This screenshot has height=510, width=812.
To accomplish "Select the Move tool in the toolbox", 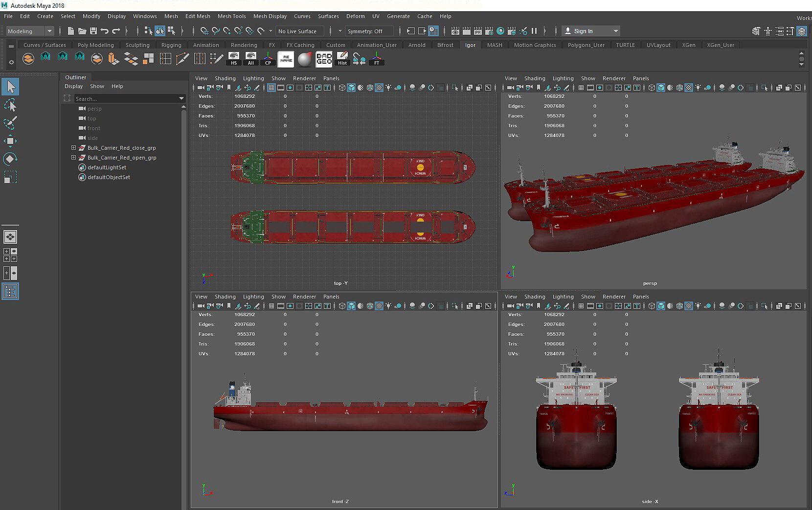I will point(10,141).
